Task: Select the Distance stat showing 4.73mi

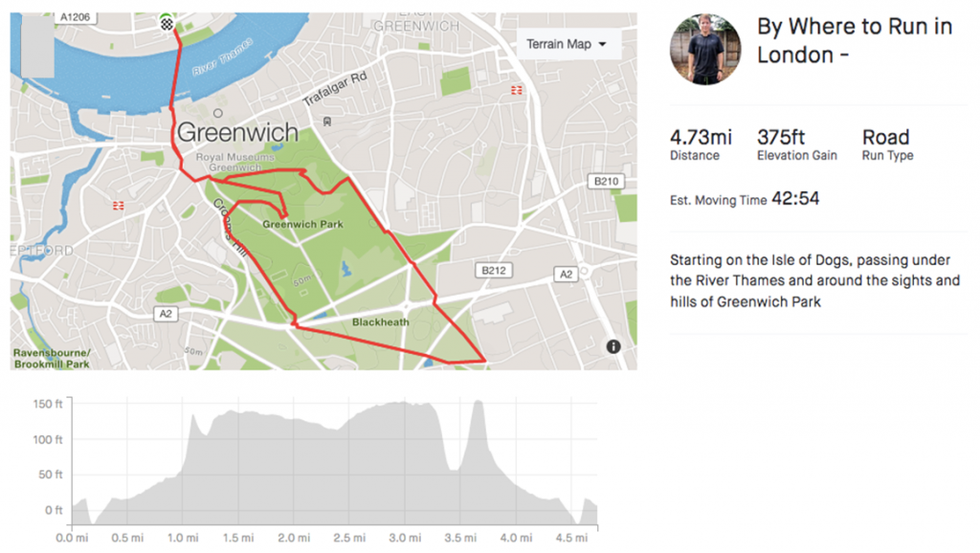Action: coord(699,137)
